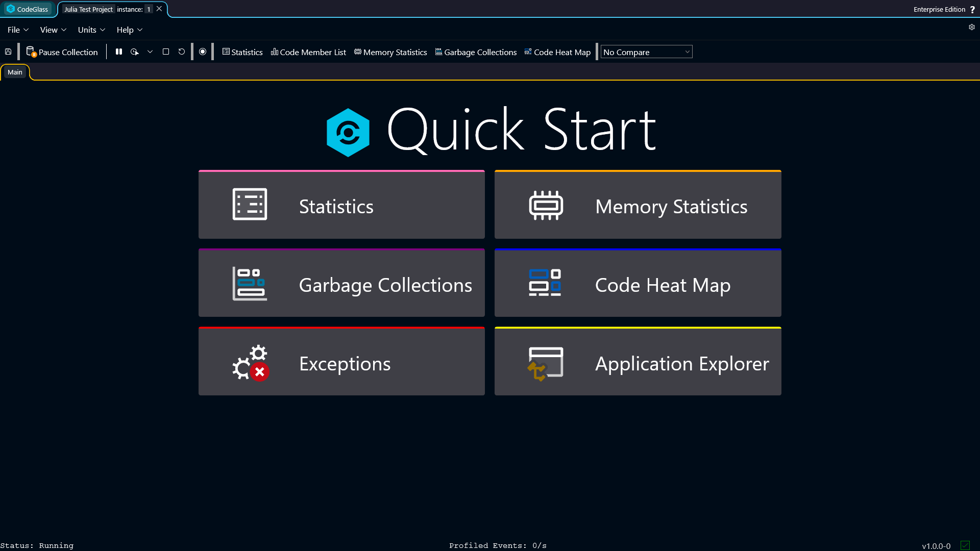Screen dimensions: 980x551
Task: Open Garbage Collections from the toolbar
Action: [x=476, y=52]
